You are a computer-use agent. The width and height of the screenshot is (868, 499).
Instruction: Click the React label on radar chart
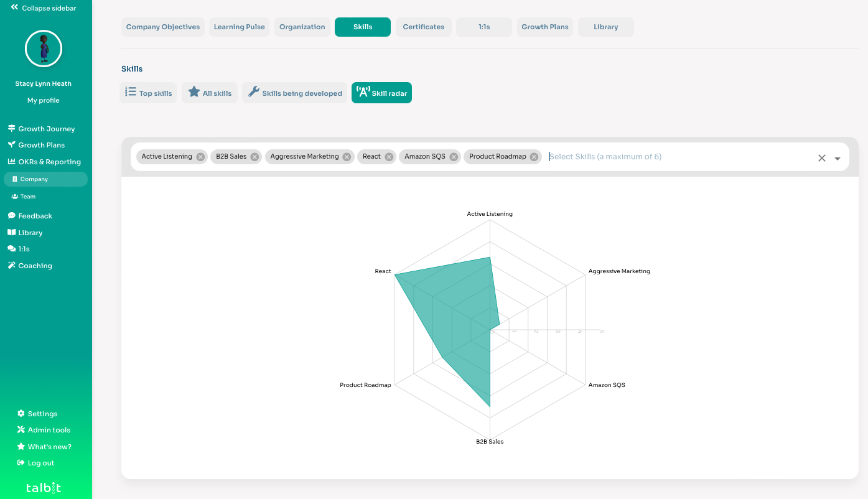[x=383, y=271]
